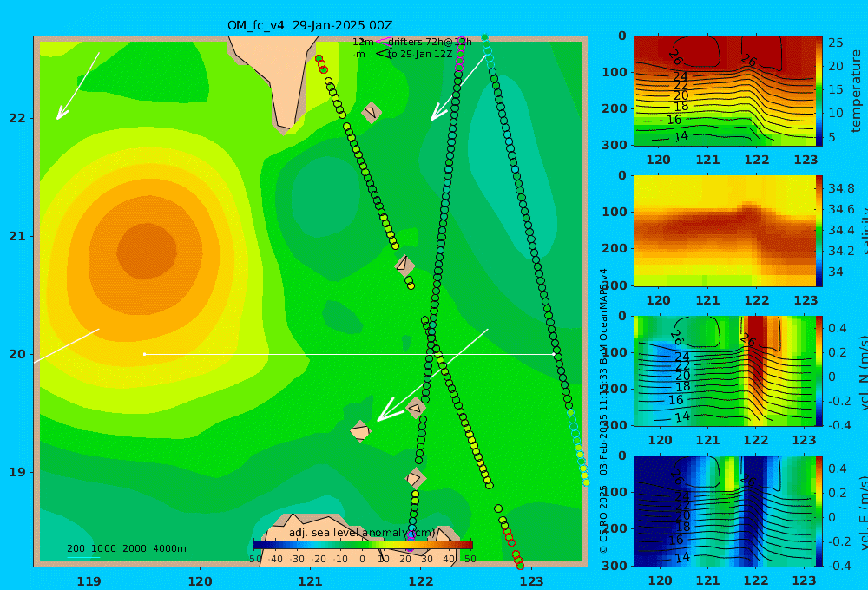Click longitude label 120 under the main map
Viewport: 868px width, 590px height.
coord(200,581)
